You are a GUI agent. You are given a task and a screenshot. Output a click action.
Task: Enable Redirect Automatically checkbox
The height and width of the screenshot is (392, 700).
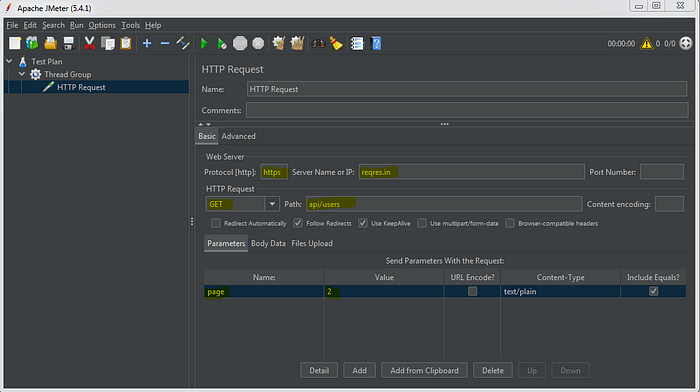216,223
